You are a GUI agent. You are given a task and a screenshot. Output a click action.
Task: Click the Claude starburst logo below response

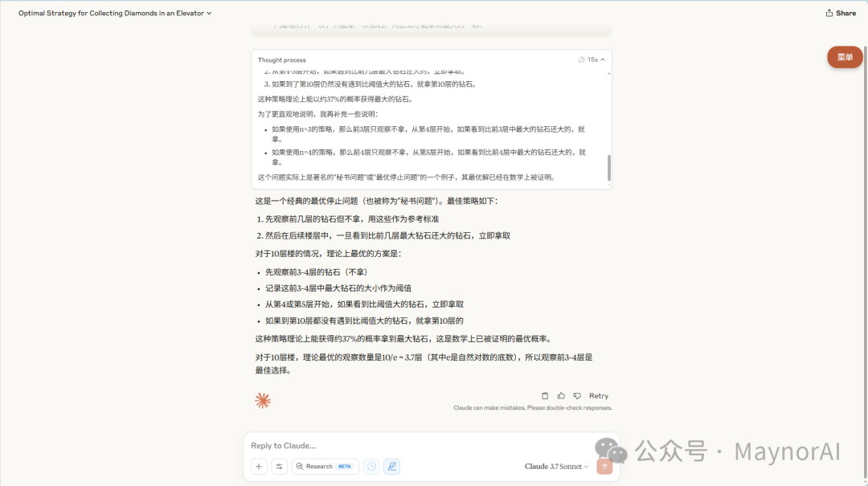(x=263, y=399)
